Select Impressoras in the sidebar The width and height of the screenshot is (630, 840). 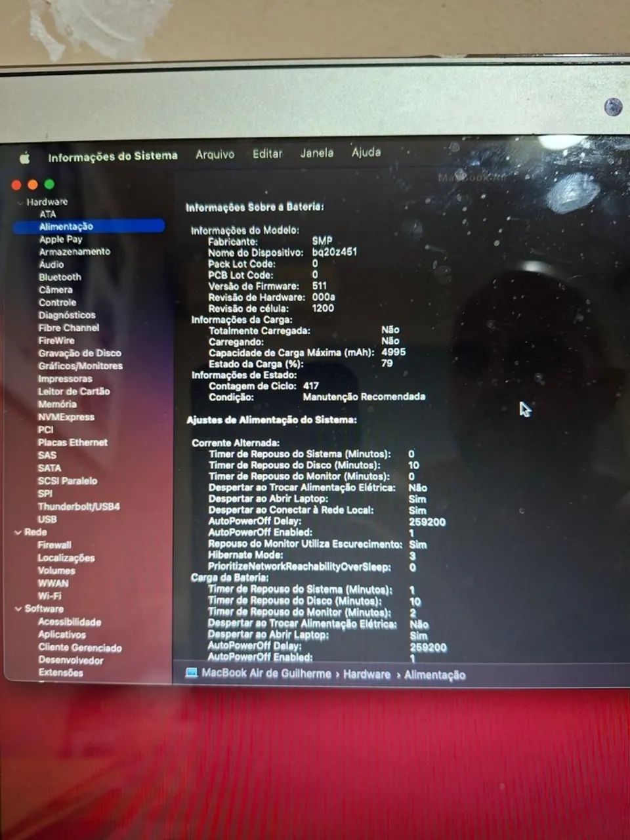(65, 379)
